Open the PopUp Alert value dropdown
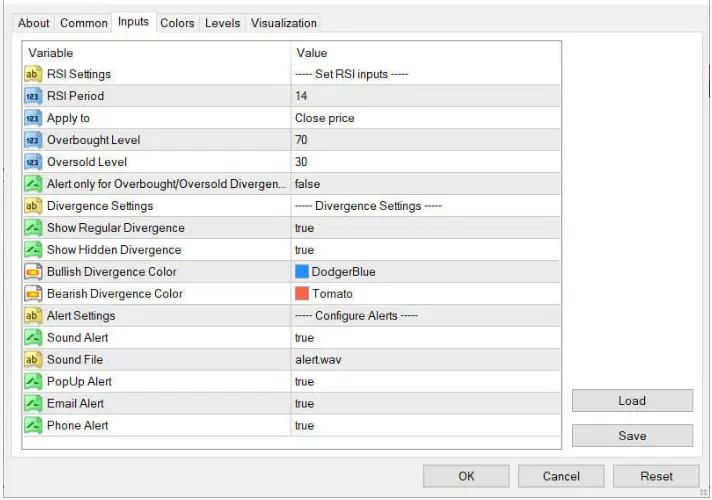 tap(425, 382)
